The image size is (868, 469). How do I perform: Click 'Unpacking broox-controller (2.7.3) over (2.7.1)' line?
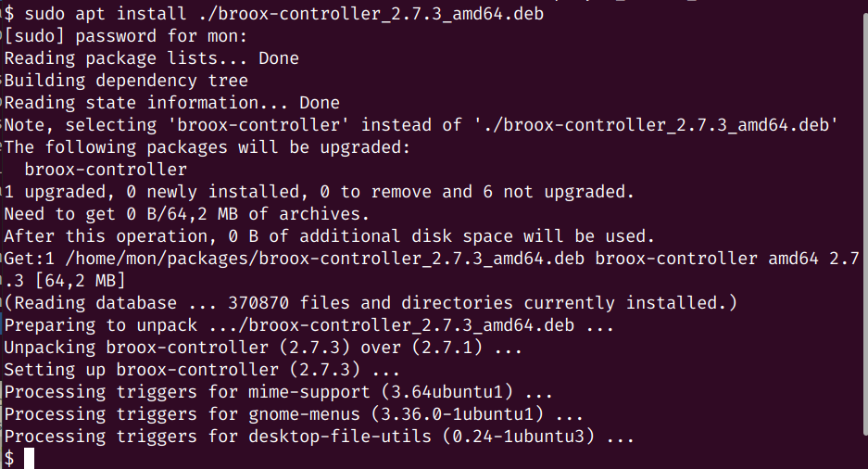263,348
